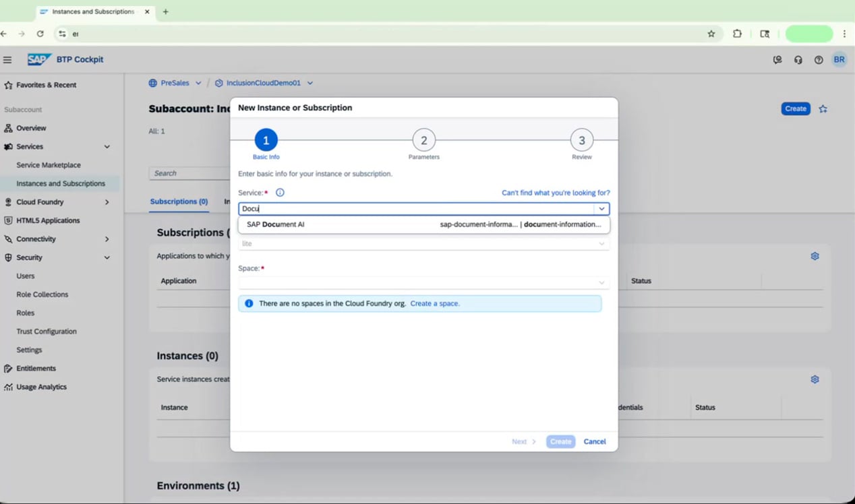Click the blue Create button at the top of the page

pyautogui.click(x=796, y=108)
